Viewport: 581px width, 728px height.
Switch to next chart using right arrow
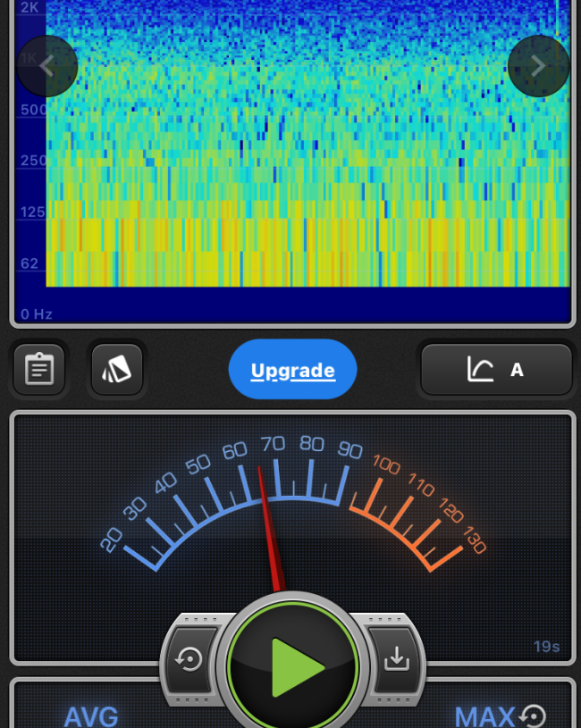coord(538,66)
